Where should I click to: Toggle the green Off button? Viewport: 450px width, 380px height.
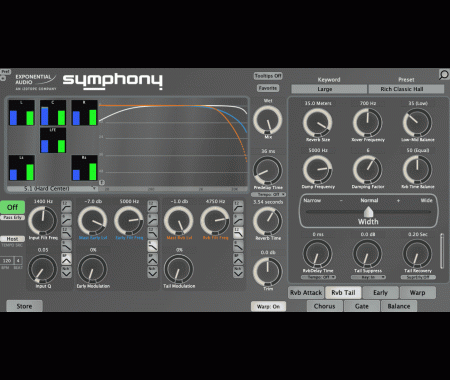(x=12, y=207)
